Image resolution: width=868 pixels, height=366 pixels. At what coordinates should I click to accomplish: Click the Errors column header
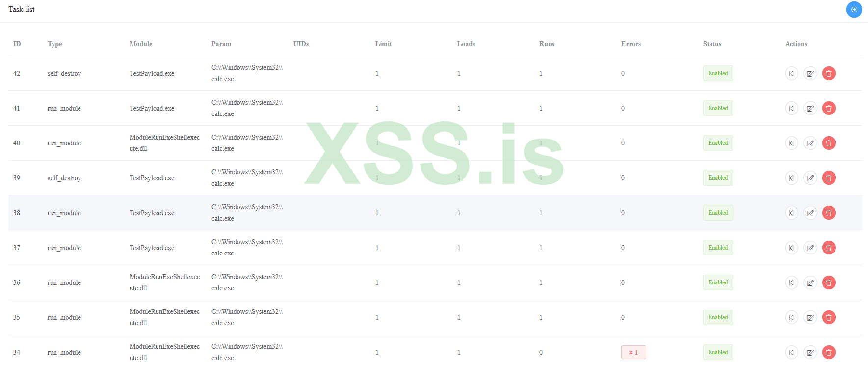tap(631, 44)
